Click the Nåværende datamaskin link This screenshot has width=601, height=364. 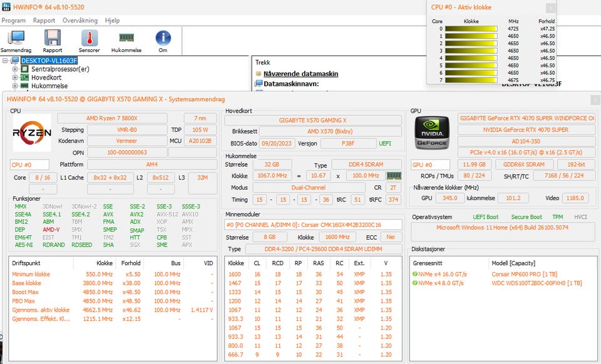point(300,74)
